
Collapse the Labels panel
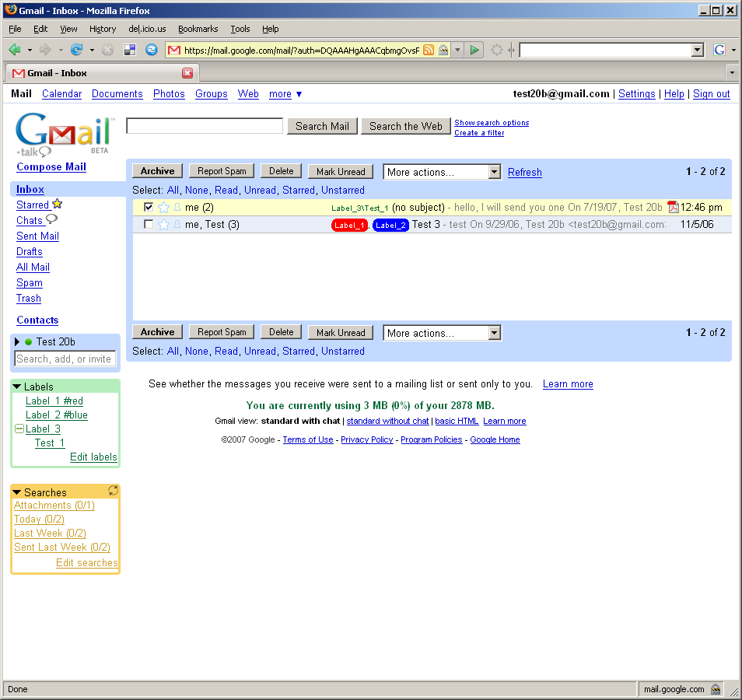tap(16, 387)
